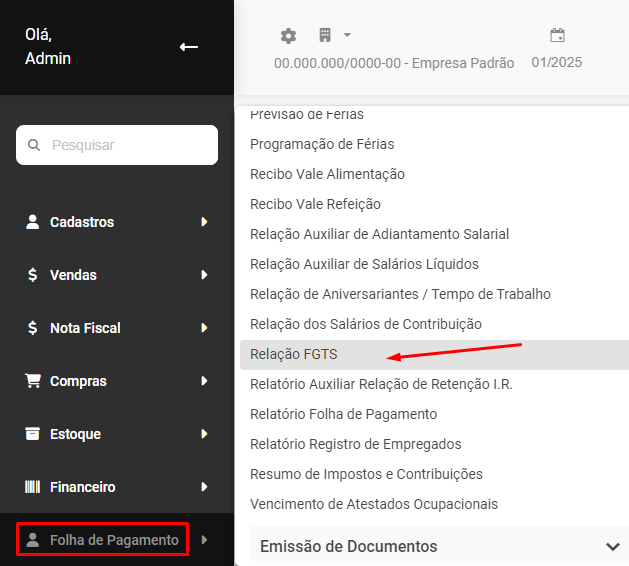Click the search magnifier icon
The image size is (629, 566).
pos(34,145)
